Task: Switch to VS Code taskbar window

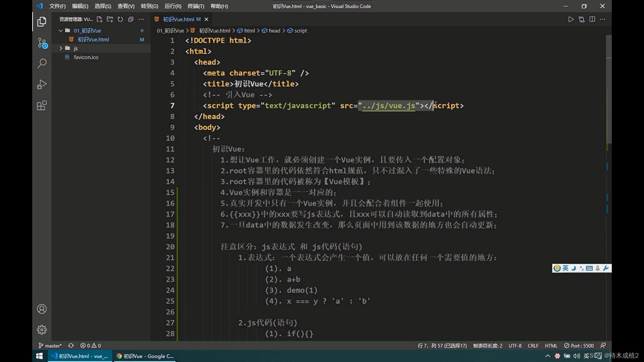Action: (x=80, y=356)
